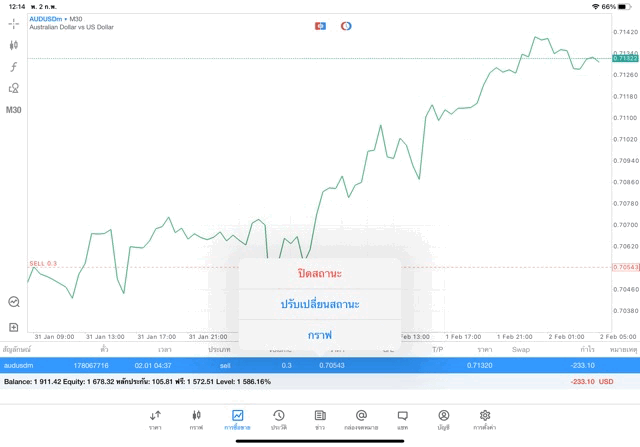
Task: Open chart type candlestick settings icon
Action: point(14,45)
